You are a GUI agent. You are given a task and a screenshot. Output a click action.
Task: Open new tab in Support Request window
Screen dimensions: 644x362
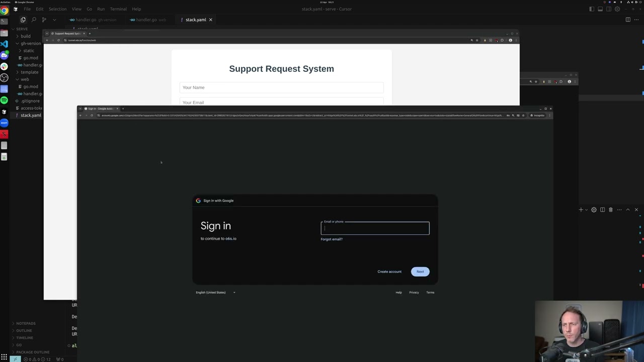coord(90,33)
